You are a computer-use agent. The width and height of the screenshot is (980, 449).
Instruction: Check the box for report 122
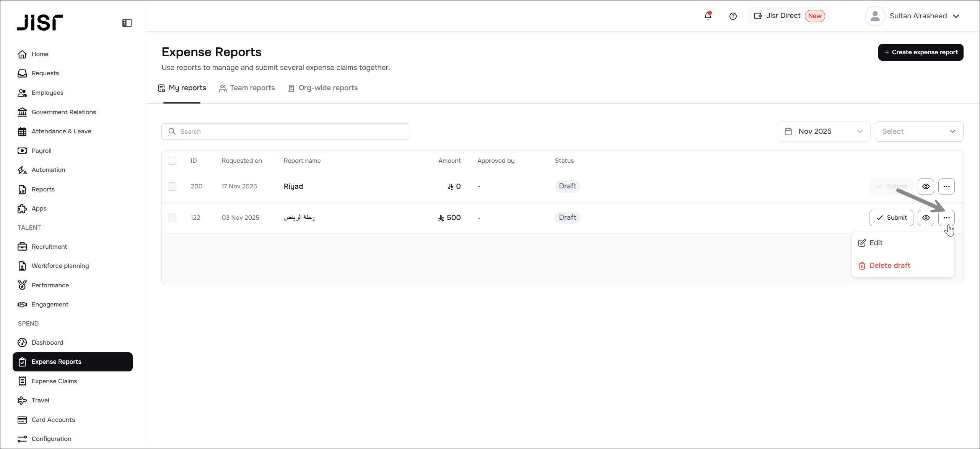172,218
